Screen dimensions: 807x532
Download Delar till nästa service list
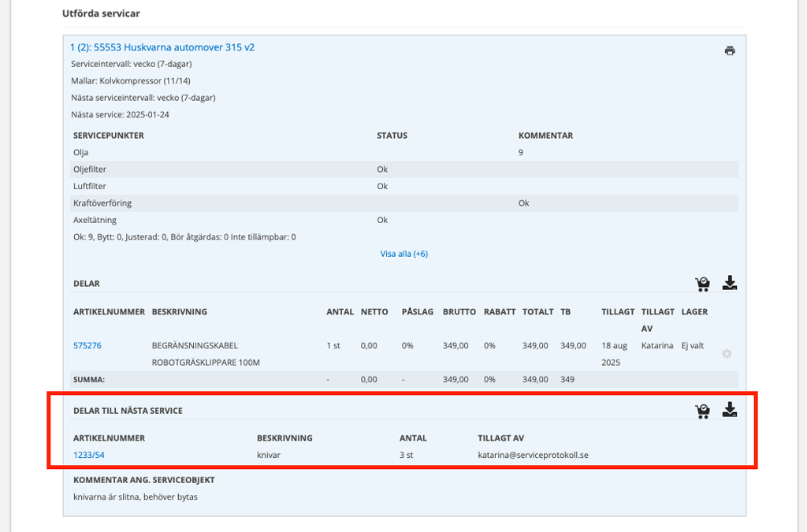[x=730, y=410]
